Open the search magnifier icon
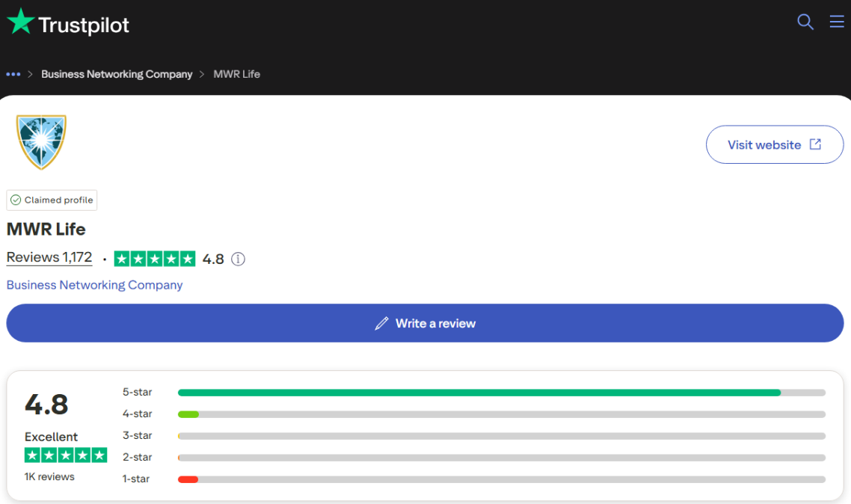 point(805,22)
